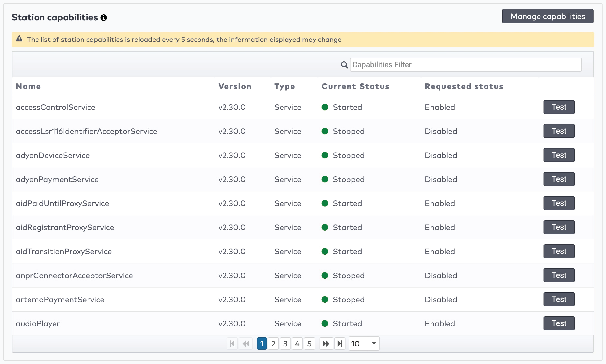
Task: Open page 3 of the capabilities list
Action: point(285,343)
